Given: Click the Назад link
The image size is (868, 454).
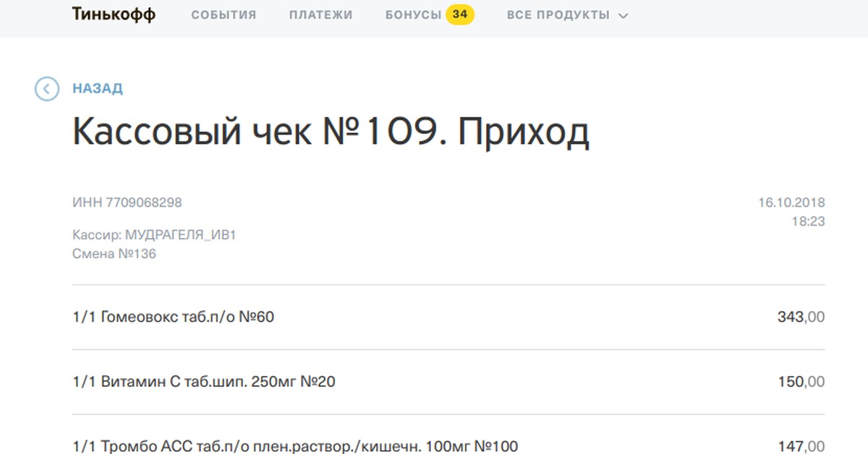Looking at the screenshot, I should (x=98, y=89).
